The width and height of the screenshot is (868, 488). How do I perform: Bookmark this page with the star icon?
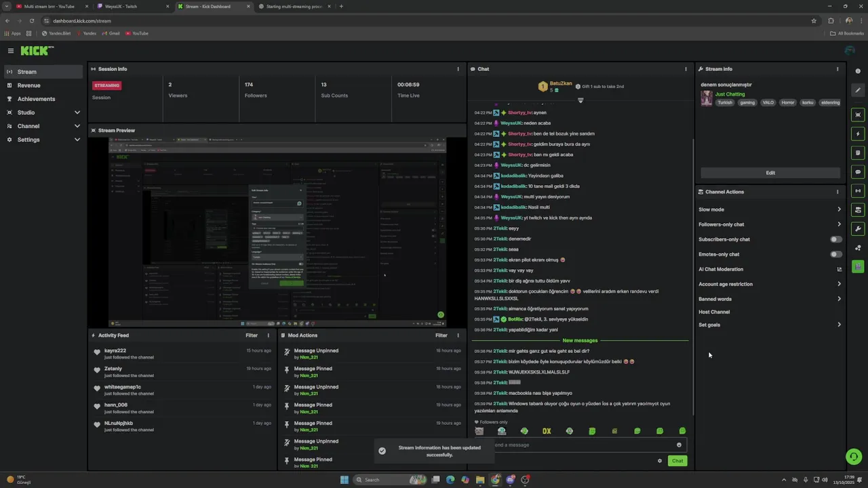[x=814, y=21]
